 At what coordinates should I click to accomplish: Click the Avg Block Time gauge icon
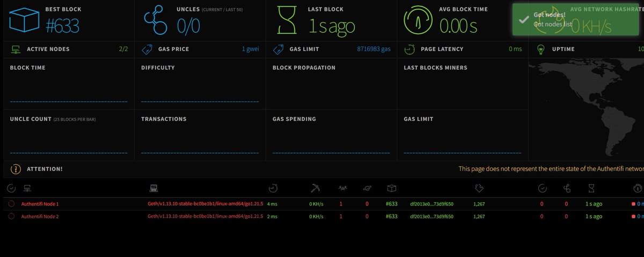(418, 20)
